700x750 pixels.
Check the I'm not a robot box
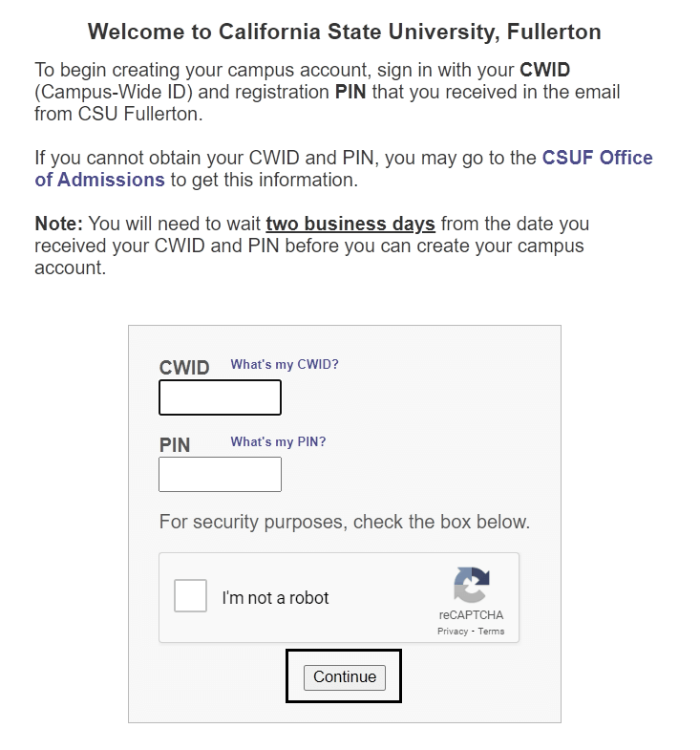[190, 595]
